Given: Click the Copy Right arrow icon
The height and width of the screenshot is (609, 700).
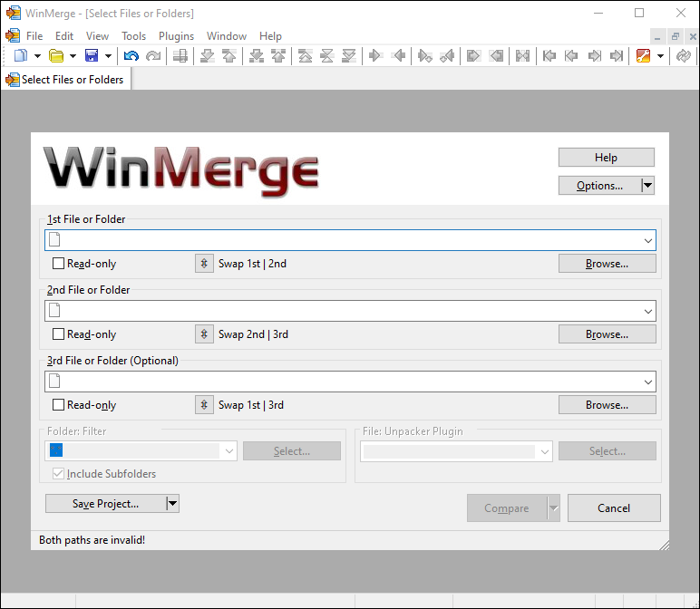Looking at the screenshot, I should click(x=375, y=56).
